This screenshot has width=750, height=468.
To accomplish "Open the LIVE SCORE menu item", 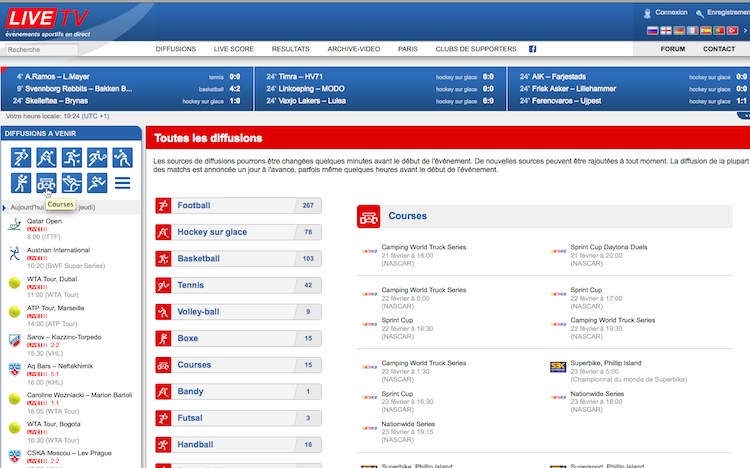I will [x=233, y=49].
